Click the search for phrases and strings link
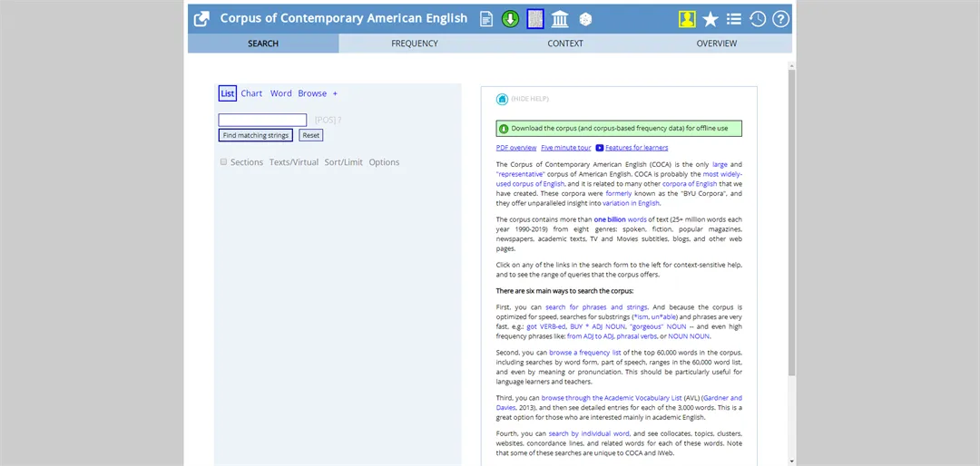980x466 pixels. [x=597, y=307]
